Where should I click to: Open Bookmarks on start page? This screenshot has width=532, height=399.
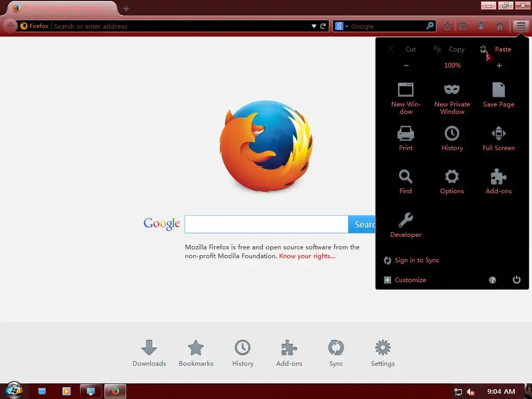click(x=196, y=353)
